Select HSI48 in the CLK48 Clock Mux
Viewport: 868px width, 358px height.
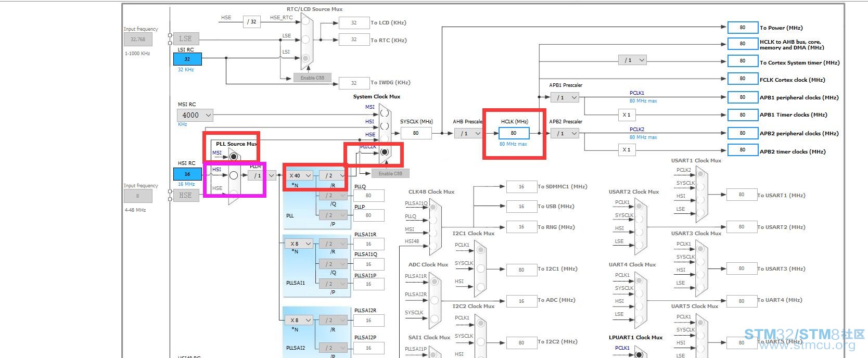click(433, 246)
